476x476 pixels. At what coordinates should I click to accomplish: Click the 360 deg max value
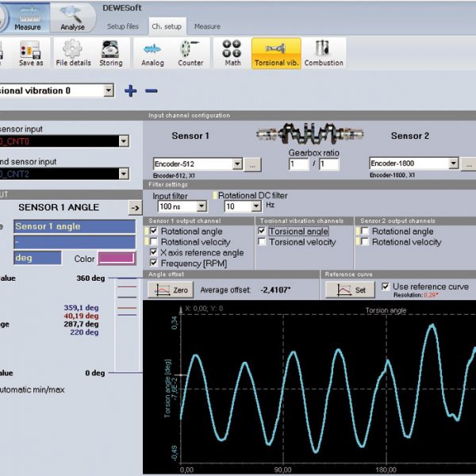pyautogui.click(x=90, y=278)
